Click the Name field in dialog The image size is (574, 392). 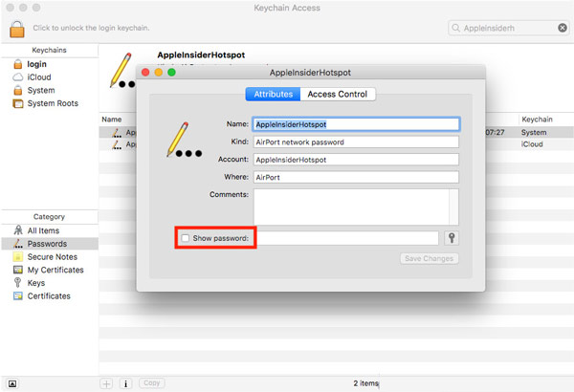356,124
